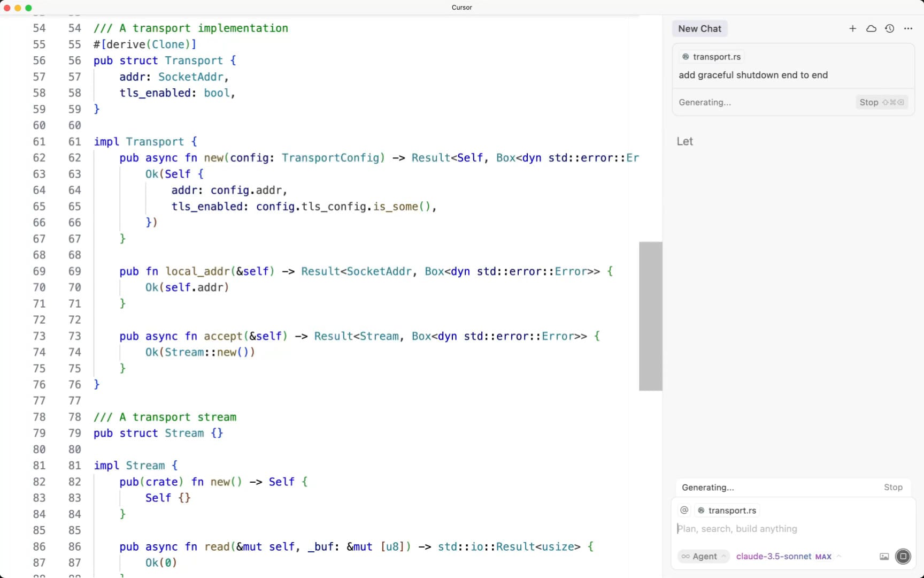Start a new chat with the plus icon
924x578 pixels.
coord(853,28)
